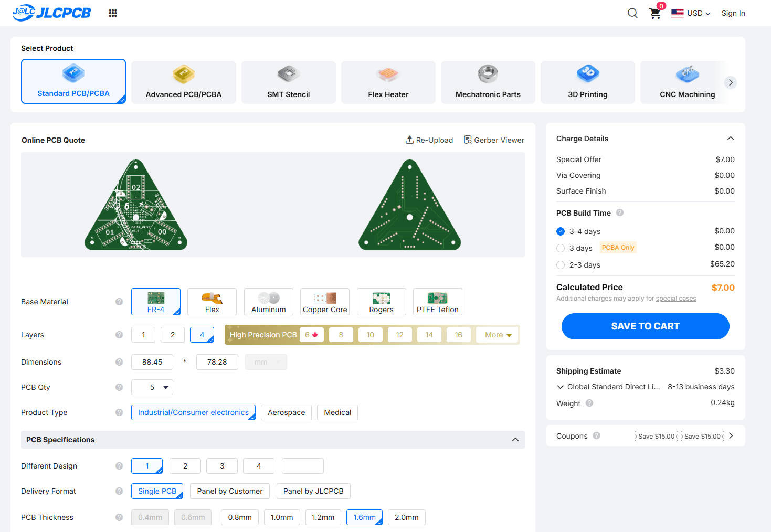Viewport: 771px width, 532px height.
Task: Select Panel by JLCPCB delivery format
Action: [313, 491]
